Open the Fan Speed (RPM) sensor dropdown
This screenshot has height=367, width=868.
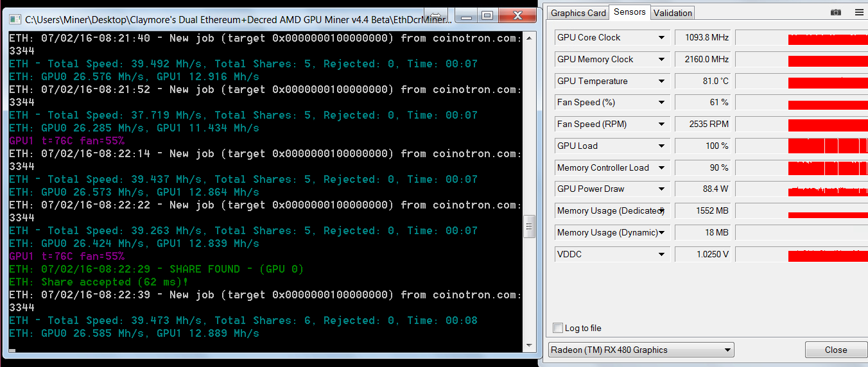(x=661, y=124)
